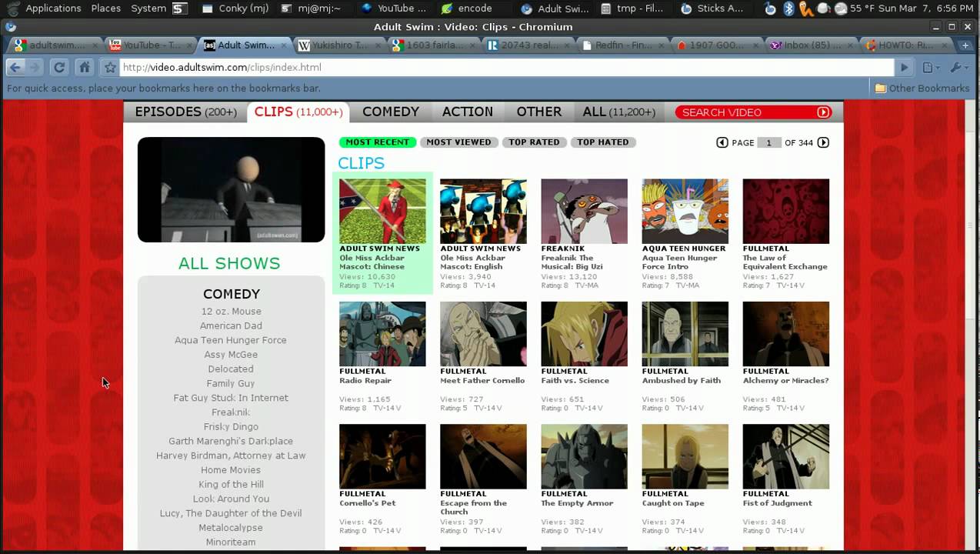
Task: Open the 12 oz. Mouse show link
Action: click(x=232, y=312)
